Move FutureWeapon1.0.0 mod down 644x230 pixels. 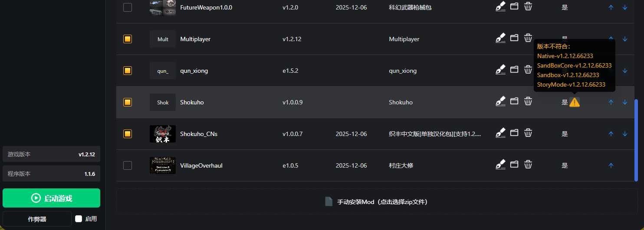click(x=625, y=7)
